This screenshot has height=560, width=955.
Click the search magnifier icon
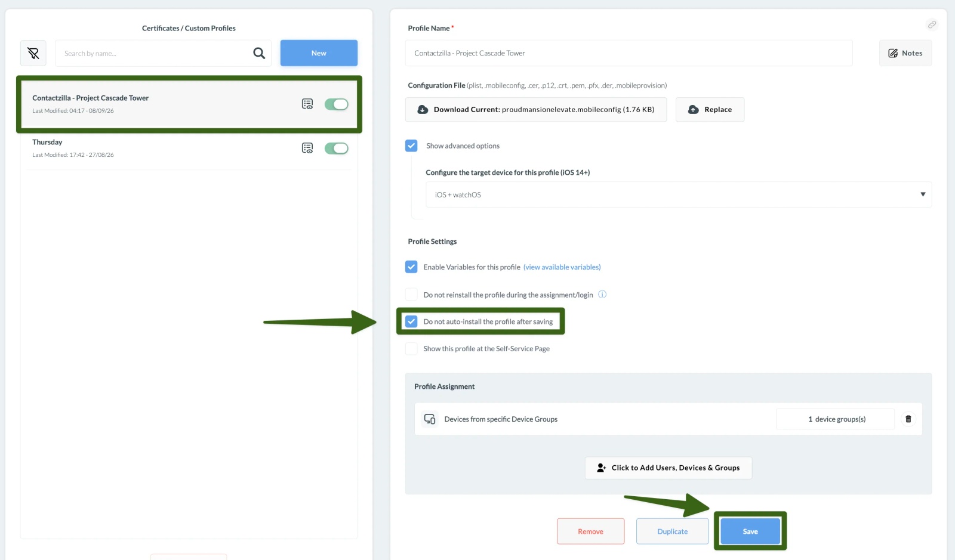pyautogui.click(x=258, y=53)
